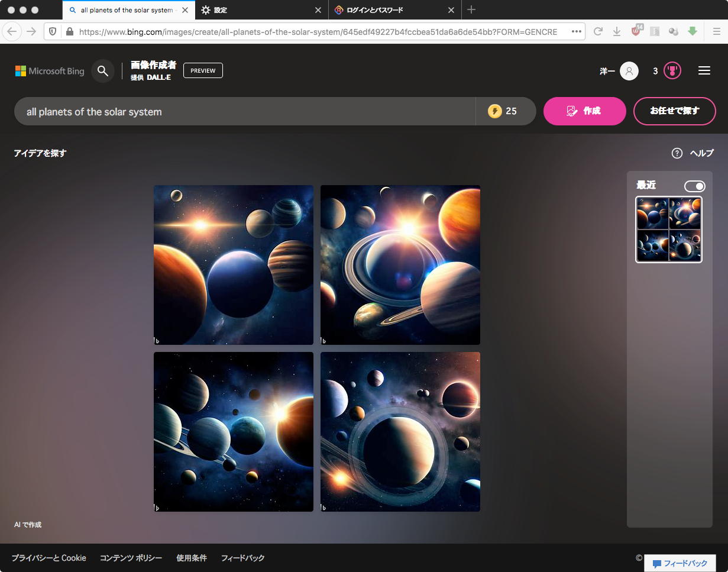Open the top-left planets image with sun flare

[x=234, y=265]
